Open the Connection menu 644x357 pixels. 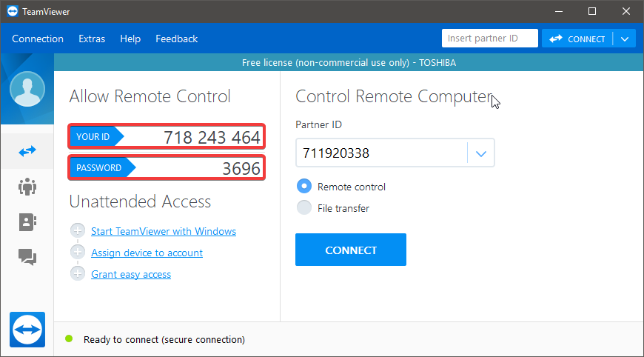(x=38, y=39)
